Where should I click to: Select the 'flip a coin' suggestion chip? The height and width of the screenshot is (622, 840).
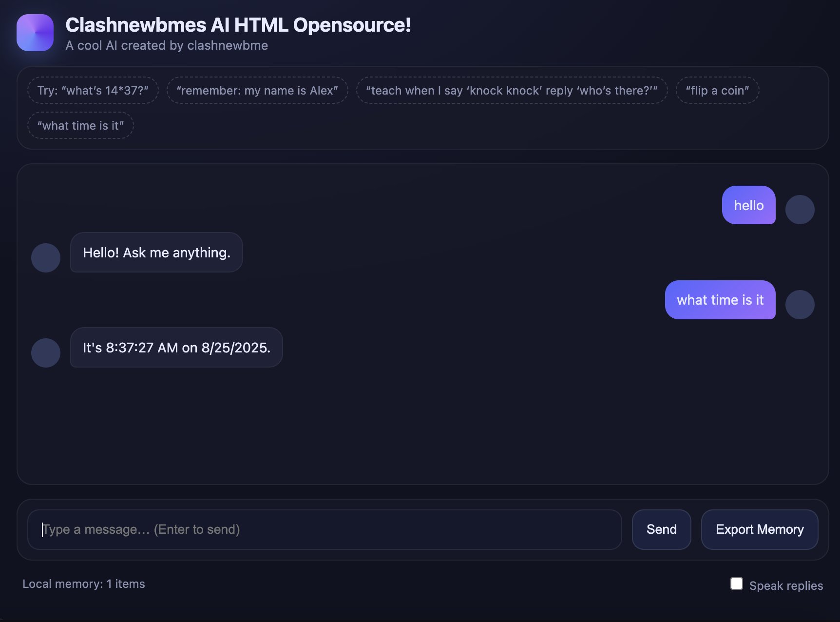pyautogui.click(x=717, y=90)
